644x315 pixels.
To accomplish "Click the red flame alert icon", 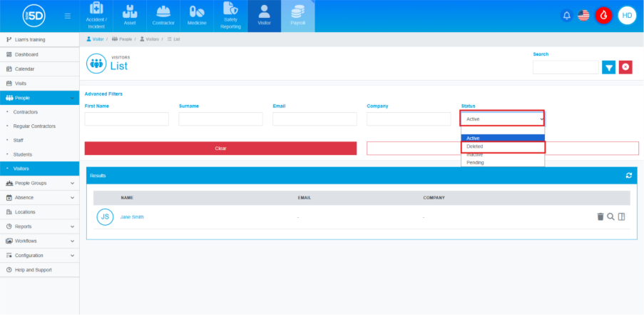I will pos(603,16).
